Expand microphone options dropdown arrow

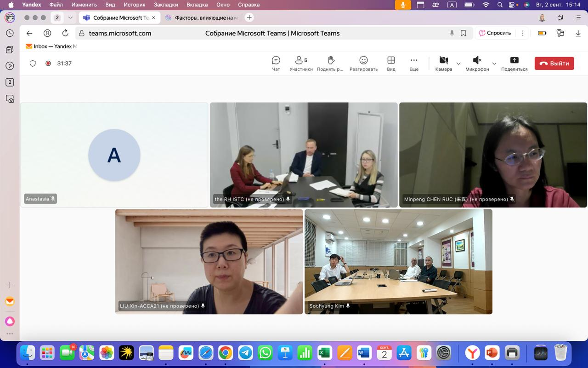point(494,63)
